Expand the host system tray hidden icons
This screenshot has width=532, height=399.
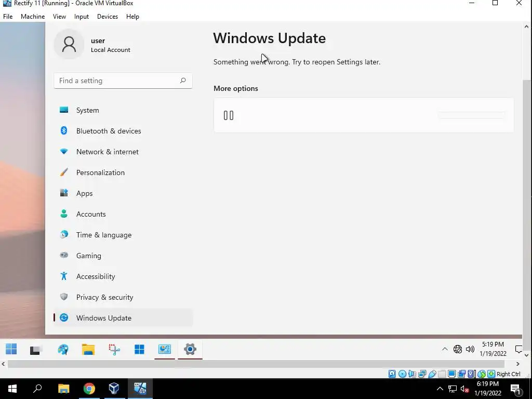(440, 389)
